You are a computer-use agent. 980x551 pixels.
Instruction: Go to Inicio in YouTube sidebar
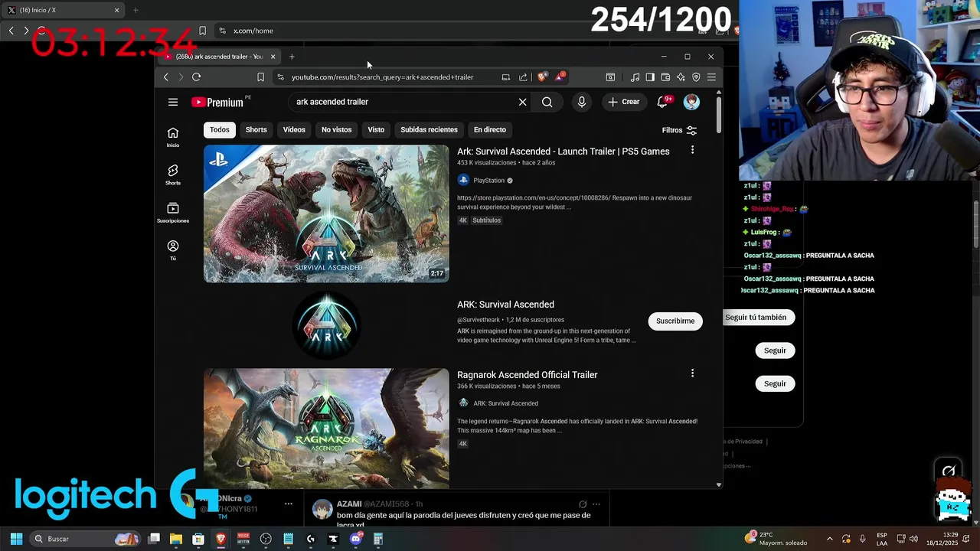pos(173,137)
